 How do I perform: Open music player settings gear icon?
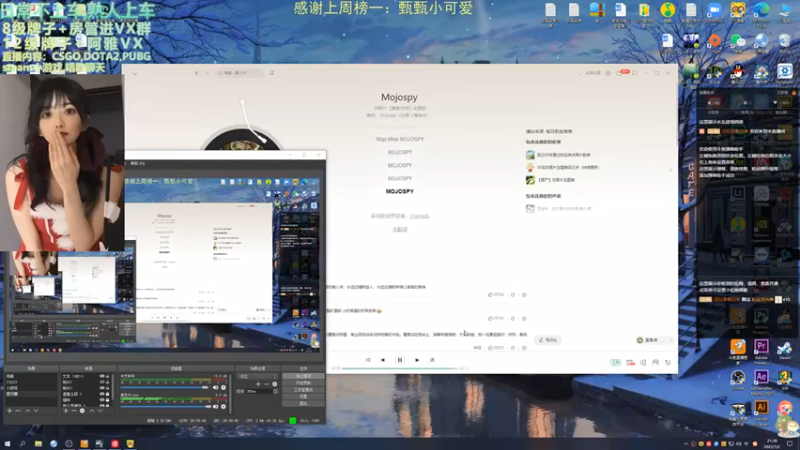click(x=608, y=73)
